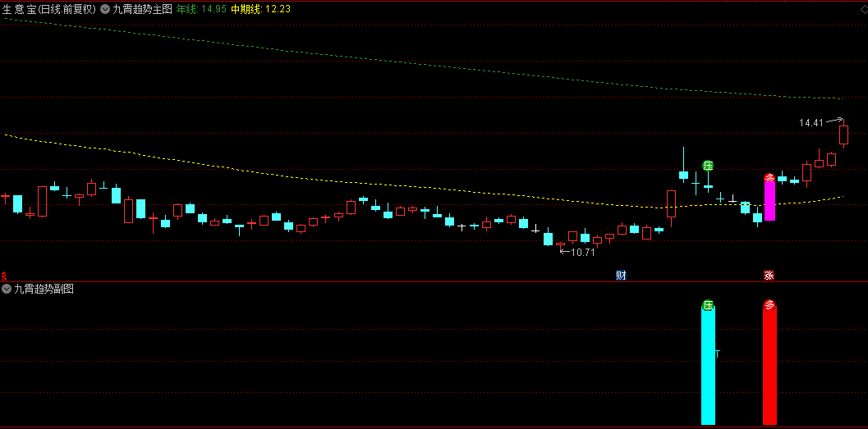Click the small T marker beside cyan bar
Screen dimensions: 868x429
pos(718,354)
